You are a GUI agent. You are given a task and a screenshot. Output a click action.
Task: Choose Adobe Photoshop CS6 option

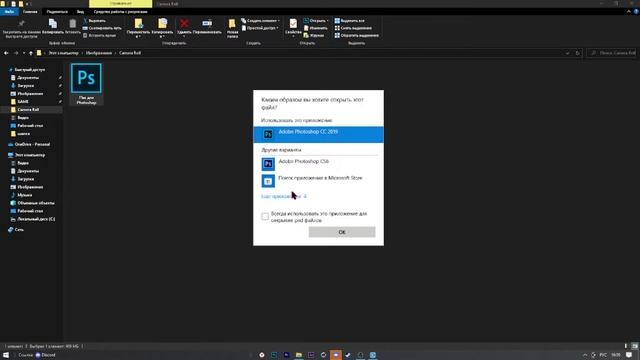[x=318, y=164]
